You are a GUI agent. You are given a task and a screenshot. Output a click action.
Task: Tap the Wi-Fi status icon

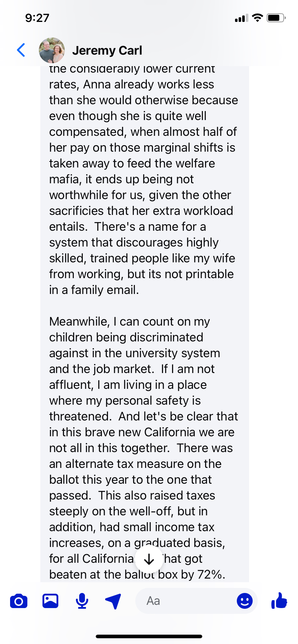point(257,18)
